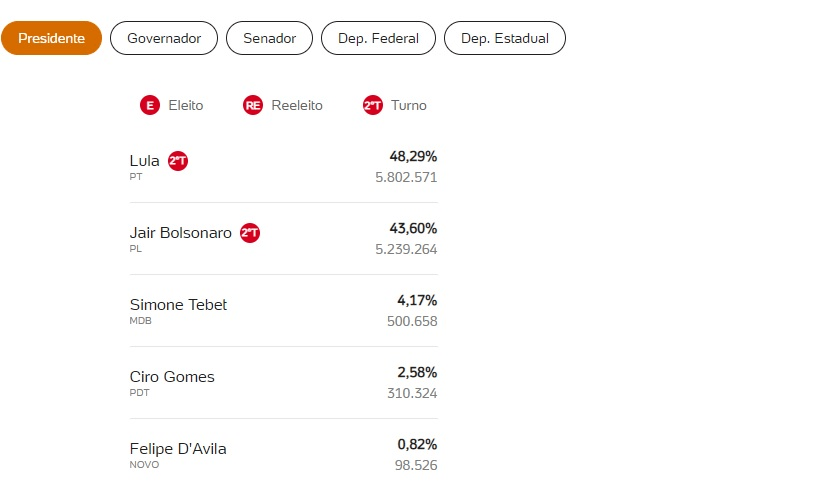Image resolution: width=819 pixels, height=489 pixels.
Task: Click the 2ºT badge beside Jair Bolsonaro
Action: tap(250, 233)
